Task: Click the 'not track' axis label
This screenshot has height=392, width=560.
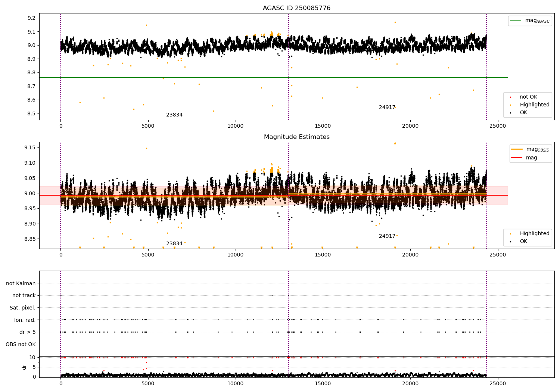Action: tap(24, 295)
